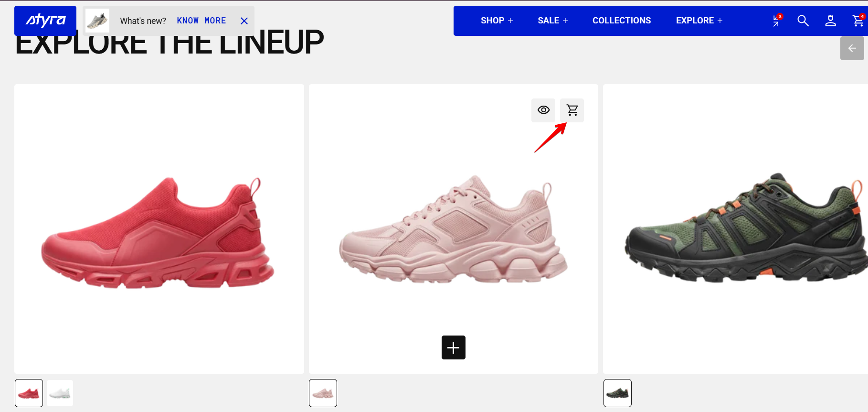Click the Atyra logo
The height and width of the screenshot is (412, 868).
45,21
